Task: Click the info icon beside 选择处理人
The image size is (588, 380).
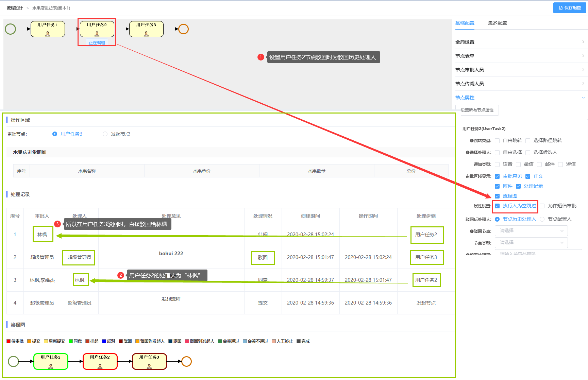Action: [x=468, y=153]
